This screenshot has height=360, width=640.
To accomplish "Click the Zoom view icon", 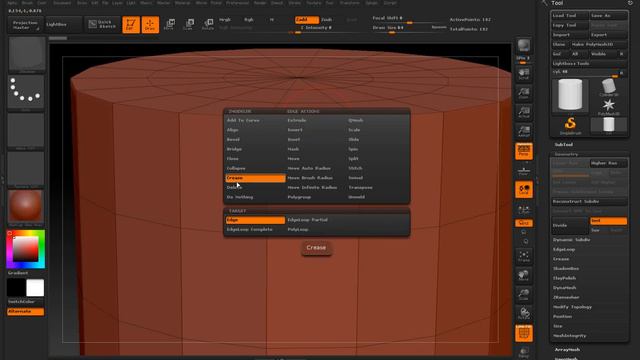I will click(x=524, y=93).
